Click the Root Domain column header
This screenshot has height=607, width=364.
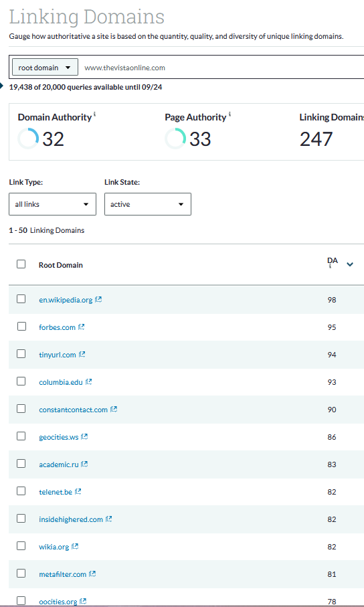[61, 265]
